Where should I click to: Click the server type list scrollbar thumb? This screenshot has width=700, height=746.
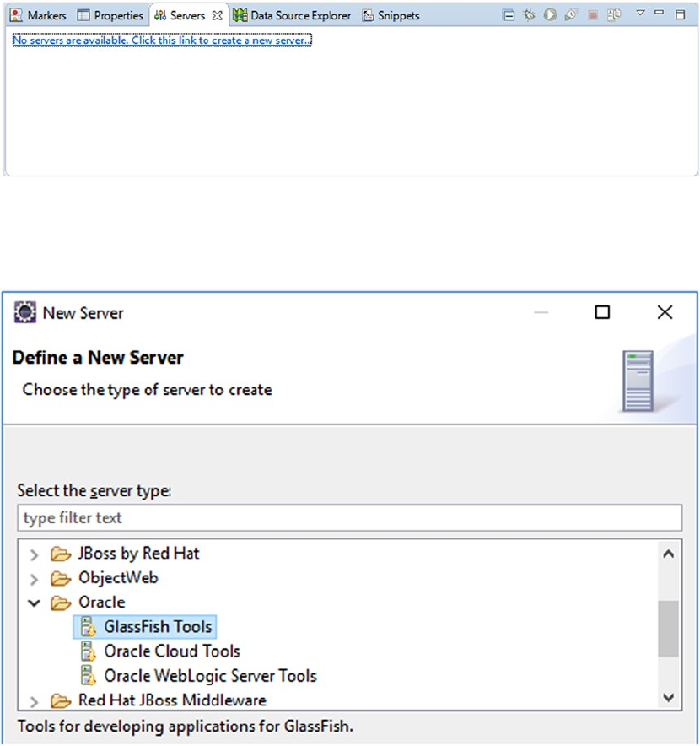coord(669,629)
